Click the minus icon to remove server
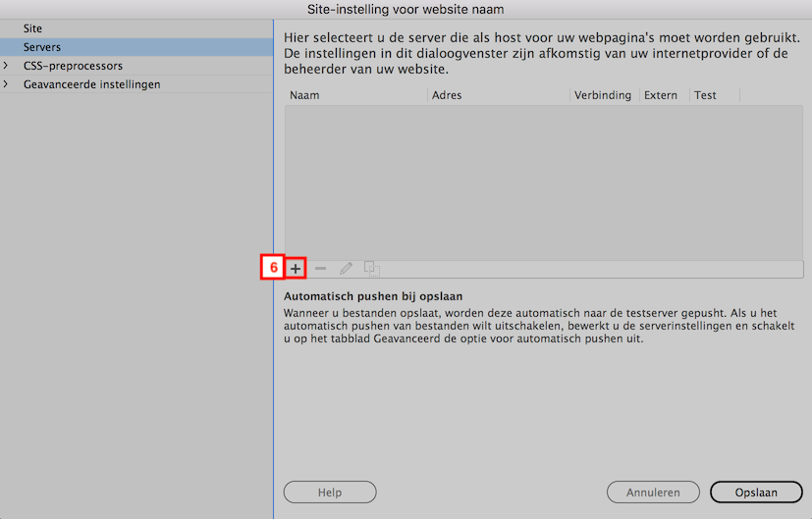Viewport: 812px width, 519px height. [x=320, y=268]
